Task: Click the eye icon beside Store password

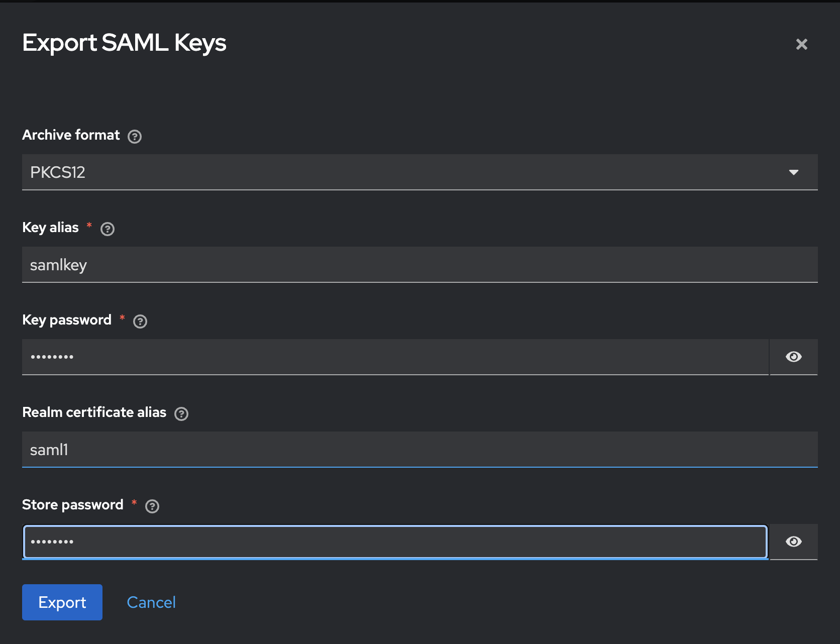Action: point(793,542)
